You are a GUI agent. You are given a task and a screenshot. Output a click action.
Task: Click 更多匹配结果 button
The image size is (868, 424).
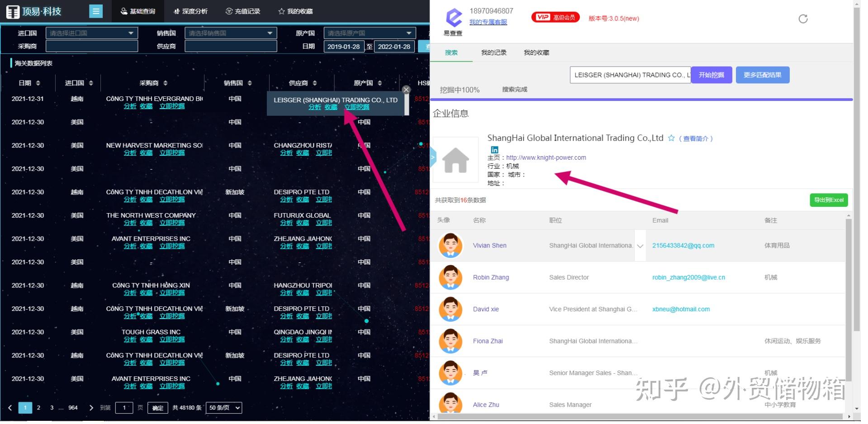[x=763, y=75]
